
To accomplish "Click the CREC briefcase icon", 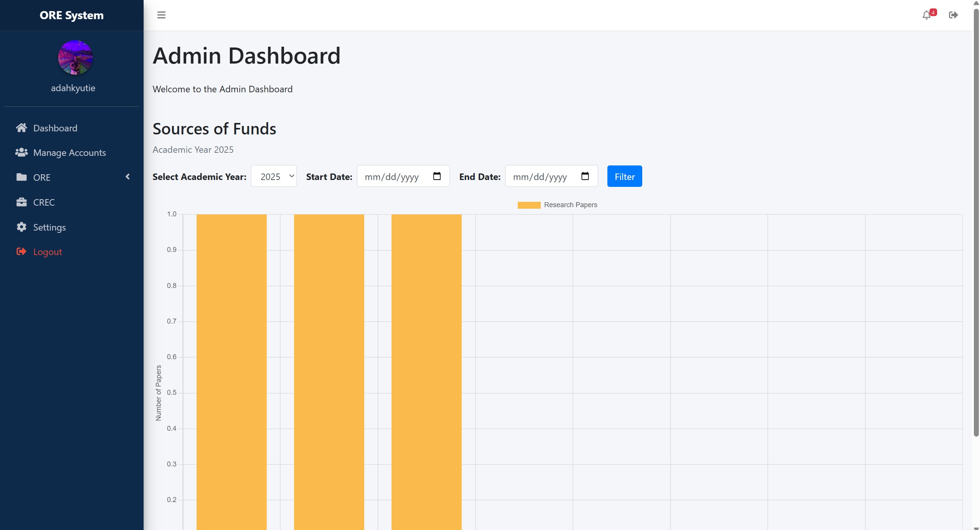I will tap(21, 202).
